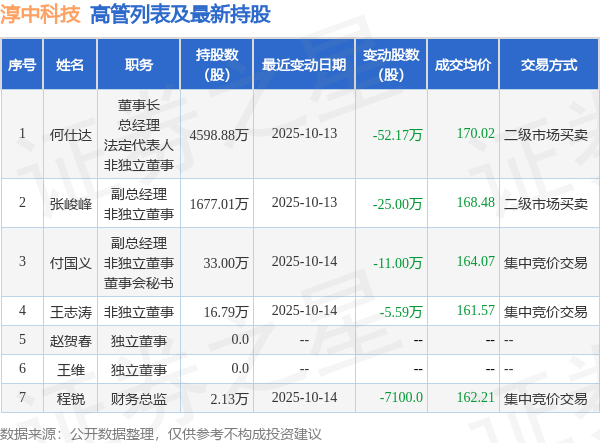This screenshot has height=443, width=600.
Task: Click change amount -11.00万
Action: 398,263
